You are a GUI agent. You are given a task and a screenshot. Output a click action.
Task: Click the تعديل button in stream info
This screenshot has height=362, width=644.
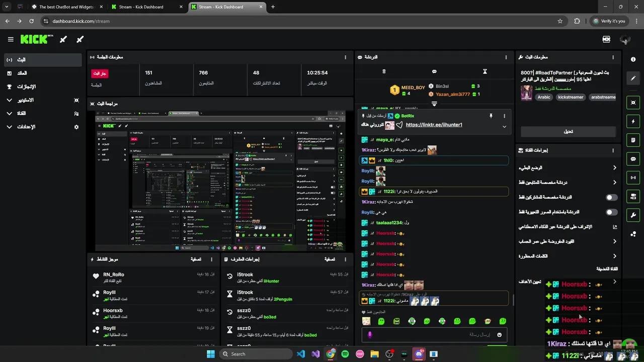(568, 132)
